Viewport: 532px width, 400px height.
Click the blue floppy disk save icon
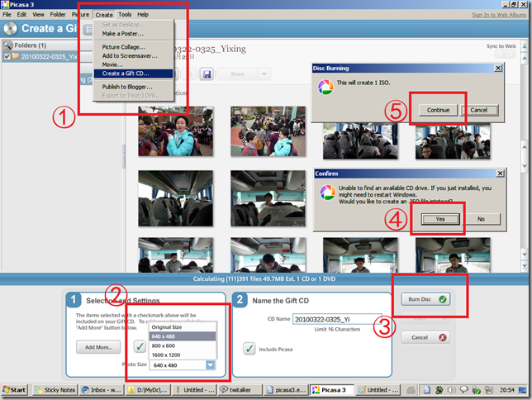click(x=207, y=74)
